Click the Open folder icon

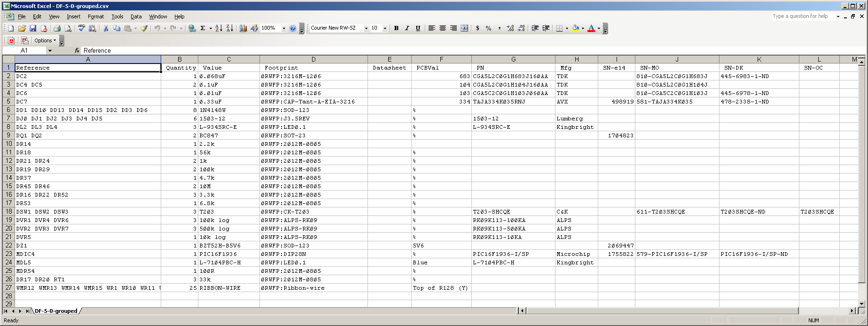[x=22, y=28]
